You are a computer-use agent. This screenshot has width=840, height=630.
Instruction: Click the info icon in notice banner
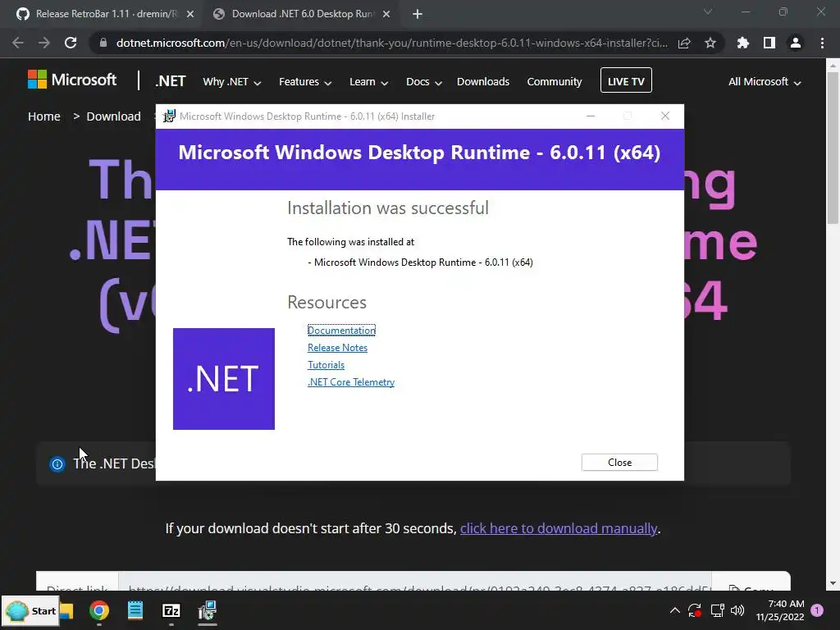point(57,464)
